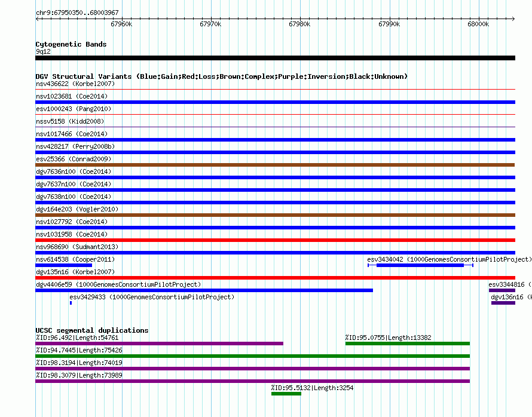Open the dgv7638n100 (Coe2014) label

point(74,197)
